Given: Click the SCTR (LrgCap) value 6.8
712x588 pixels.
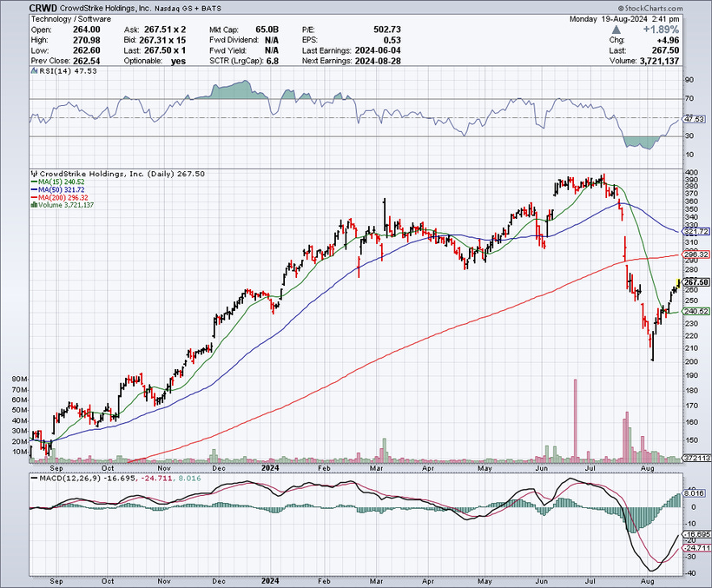Looking at the screenshot, I should 273,61.
